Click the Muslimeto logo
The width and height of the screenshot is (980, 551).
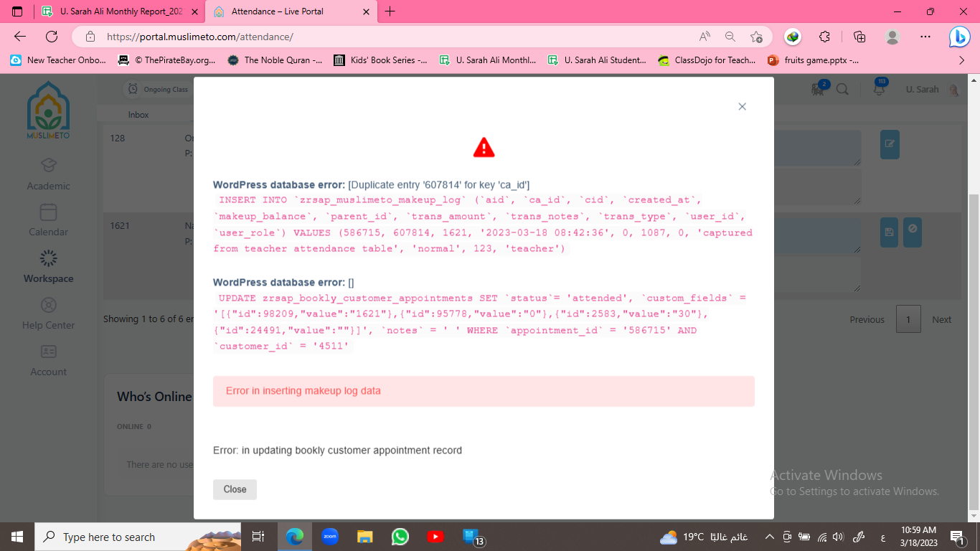49,110
